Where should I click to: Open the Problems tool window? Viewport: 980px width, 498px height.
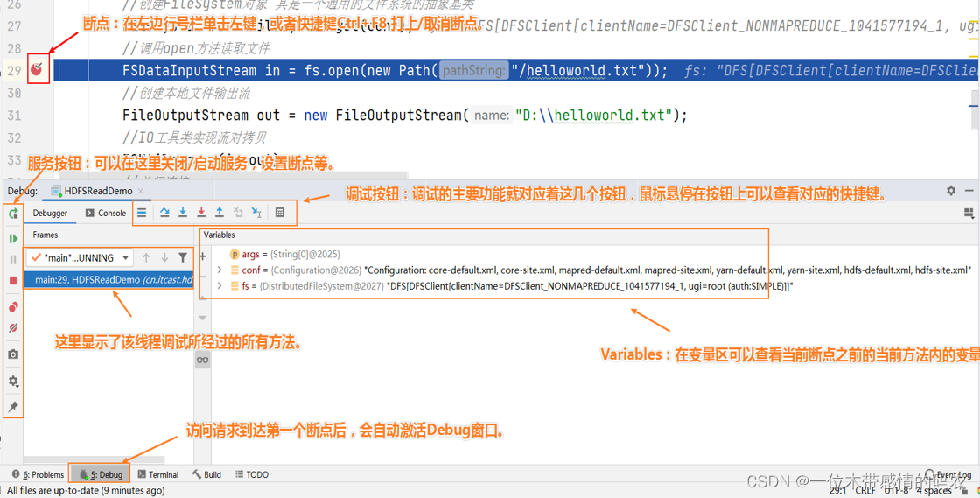coord(38,474)
